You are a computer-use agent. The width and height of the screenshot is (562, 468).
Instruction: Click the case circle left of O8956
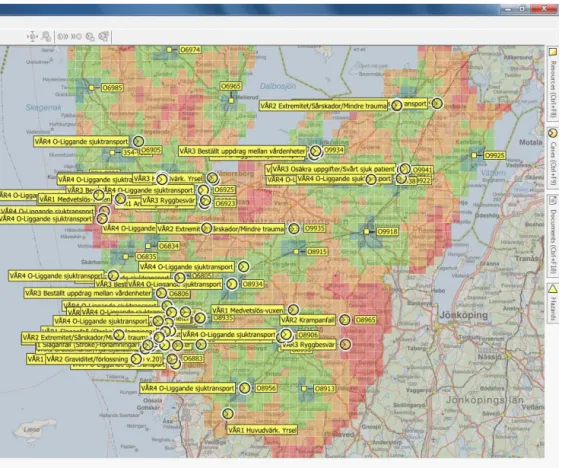[x=244, y=388]
